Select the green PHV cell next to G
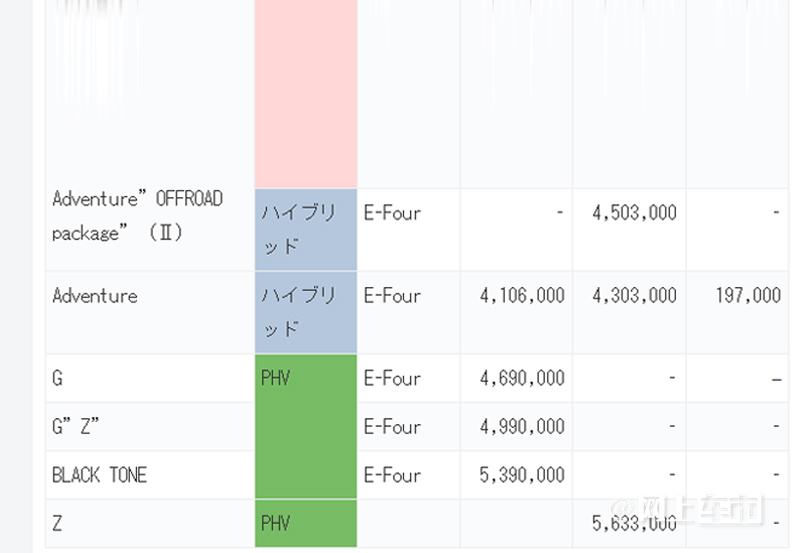Screen dimensions: 800x553 coord(306,426)
